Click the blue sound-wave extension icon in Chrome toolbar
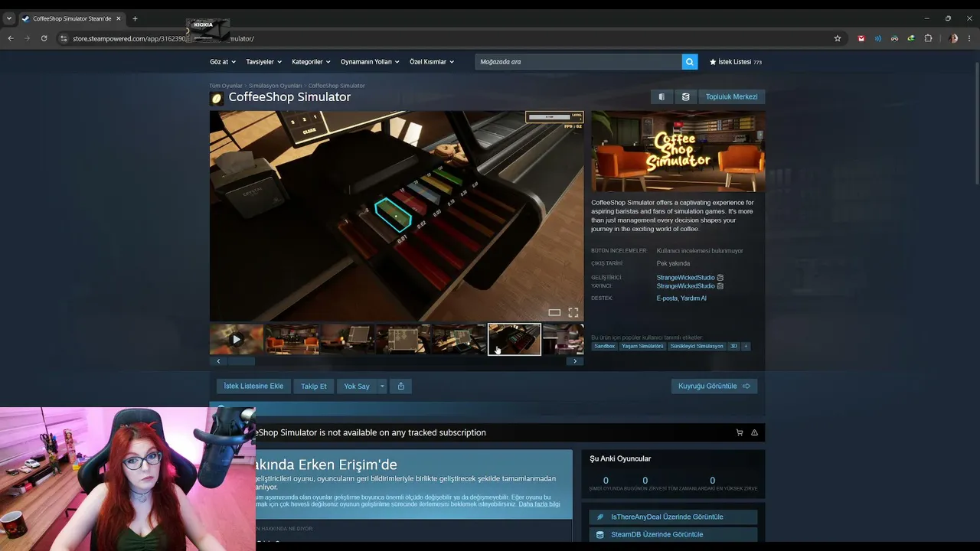This screenshot has width=980, height=551. (x=878, y=38)
